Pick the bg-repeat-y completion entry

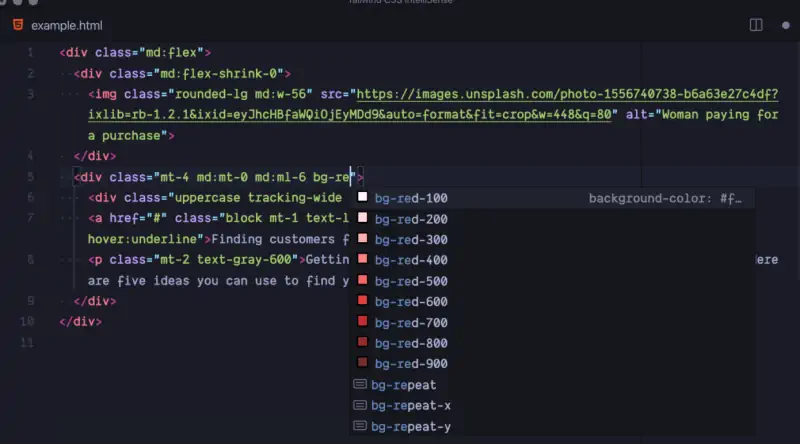coord(552,426)
